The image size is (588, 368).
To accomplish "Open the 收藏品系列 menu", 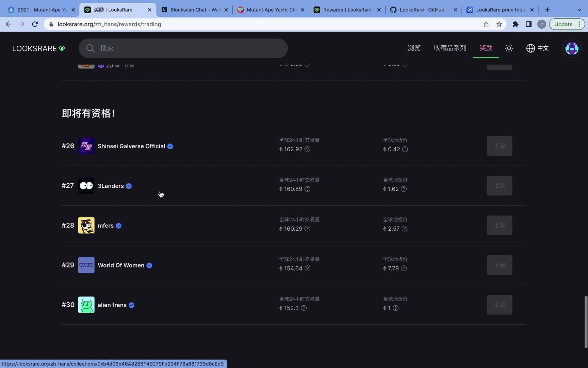I will click(x=450, y=48).
